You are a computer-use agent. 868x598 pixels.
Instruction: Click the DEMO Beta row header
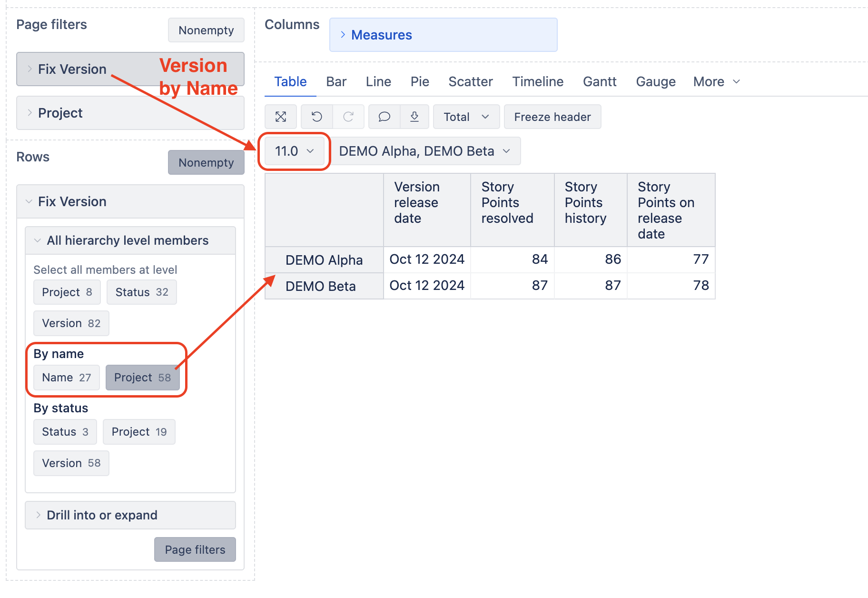coord(324,286)
